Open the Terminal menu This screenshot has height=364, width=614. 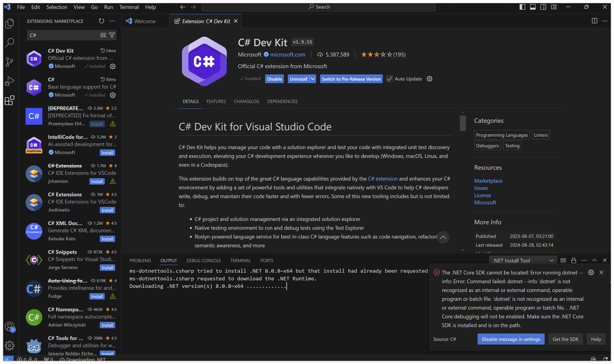point(129,7)
